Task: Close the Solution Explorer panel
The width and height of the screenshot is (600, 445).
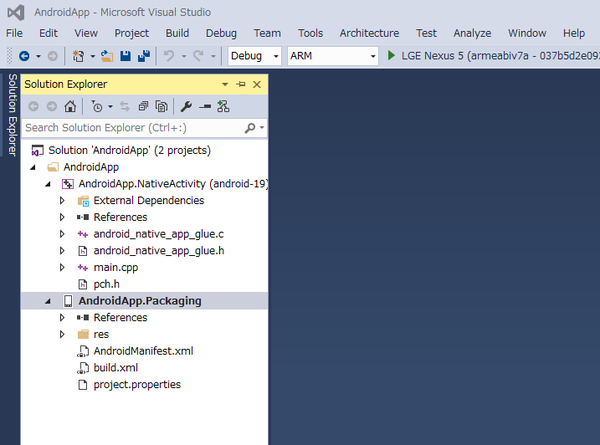Action: pos(257,84)
